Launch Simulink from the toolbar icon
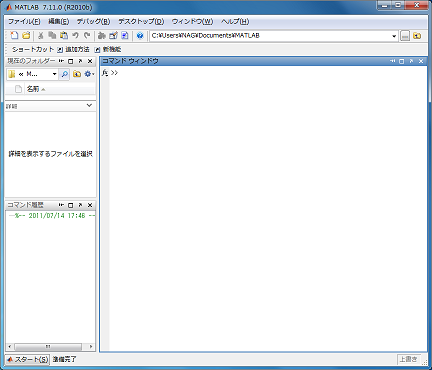The width and height of the screenshot is (432, 370). tap(102, 35)
